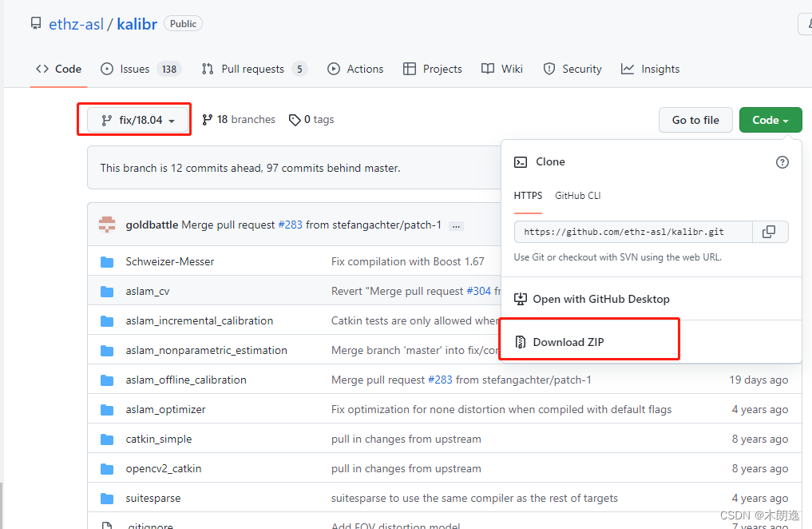
Task: Open the Pull requests tab
Action: point(254,69)
